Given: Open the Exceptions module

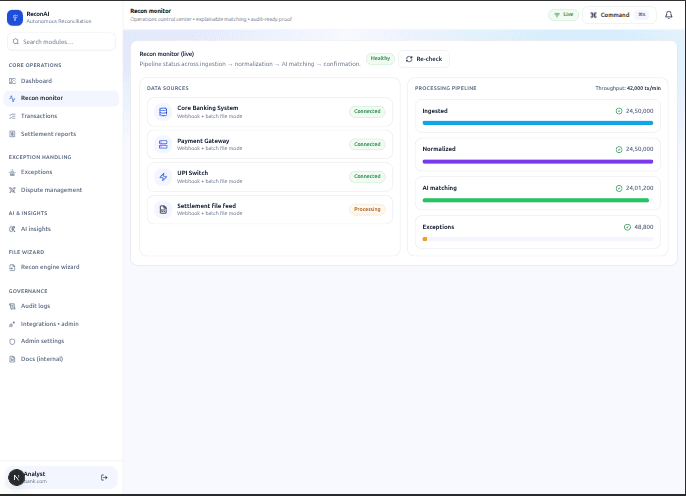Looking at the screenshot, I should click(61, 172).
